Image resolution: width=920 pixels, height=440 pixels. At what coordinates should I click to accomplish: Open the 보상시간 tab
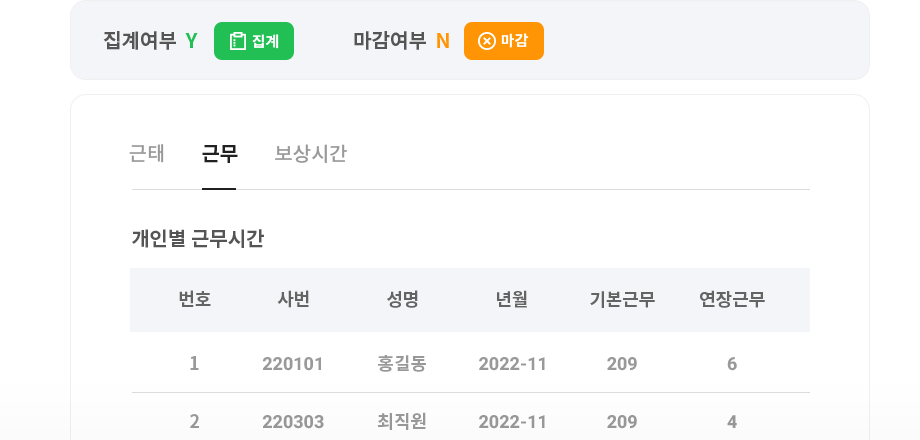pos(310,154)
